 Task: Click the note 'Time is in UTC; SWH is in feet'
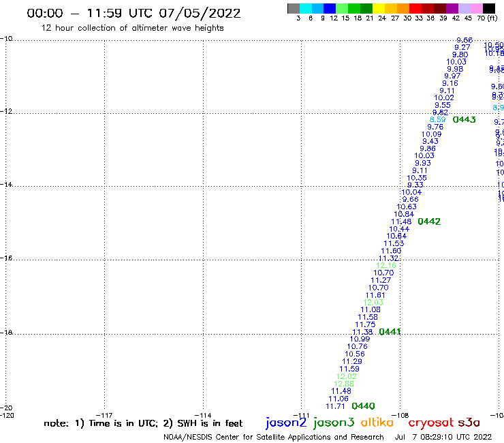click(143, 423)
